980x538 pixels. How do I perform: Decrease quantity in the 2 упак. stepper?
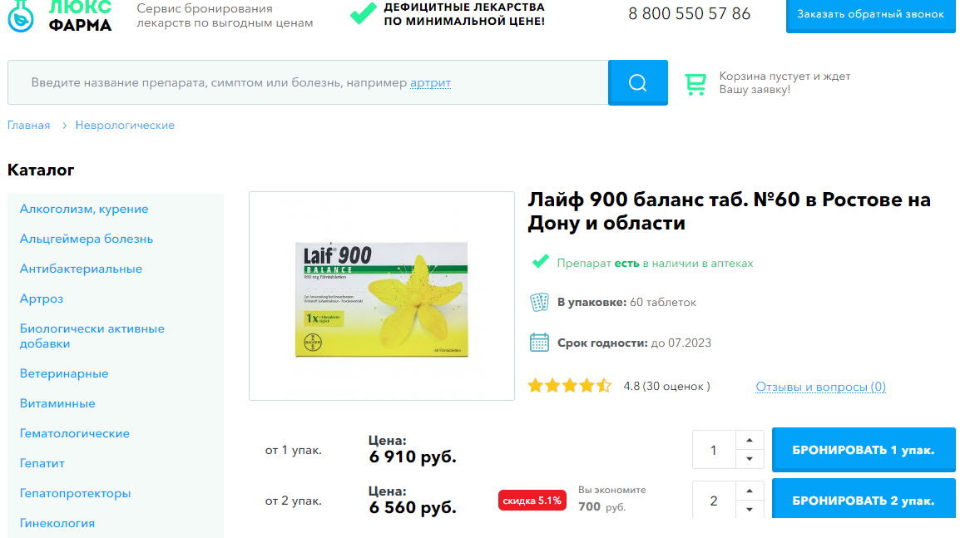point(750,509)
